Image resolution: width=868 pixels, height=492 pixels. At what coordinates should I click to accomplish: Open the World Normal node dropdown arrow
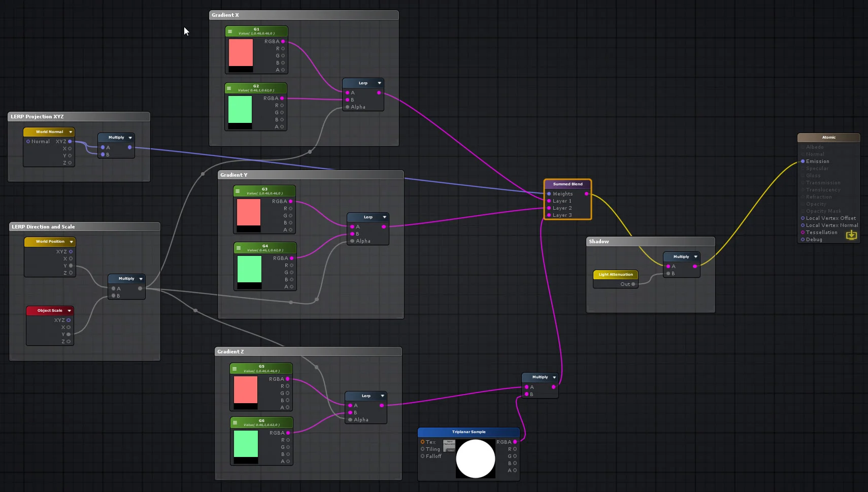[71, 132]
